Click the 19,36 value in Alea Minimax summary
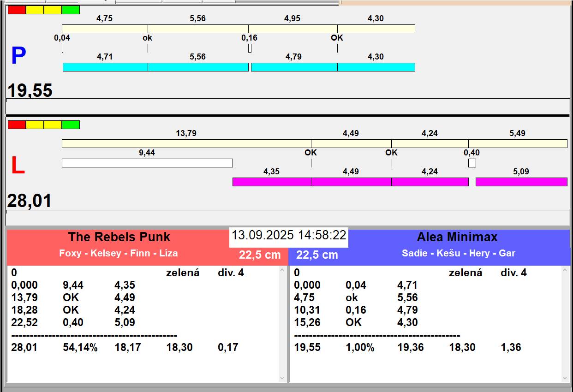573x392 pixels. point(411,348)
